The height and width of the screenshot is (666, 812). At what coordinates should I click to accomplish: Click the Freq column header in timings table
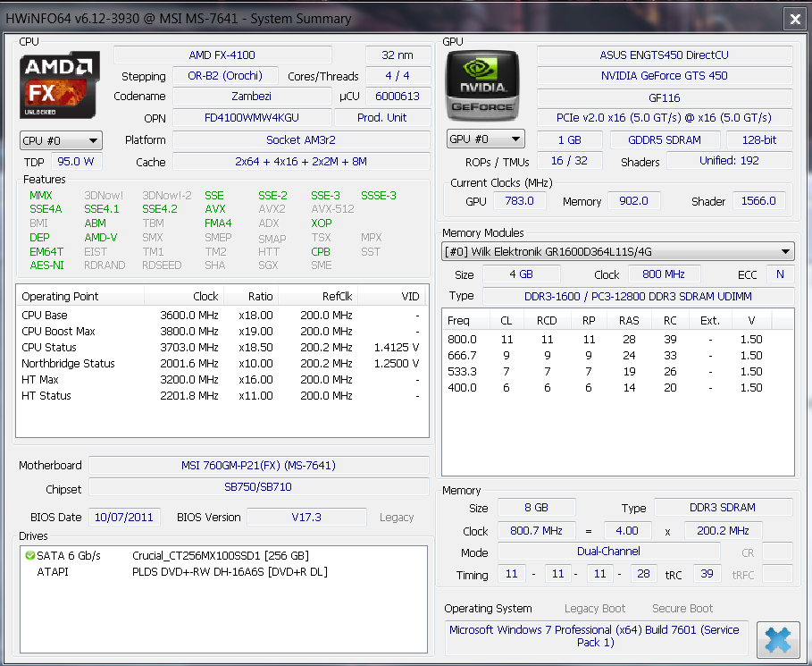pyautogui.click(x=466, y=320)
